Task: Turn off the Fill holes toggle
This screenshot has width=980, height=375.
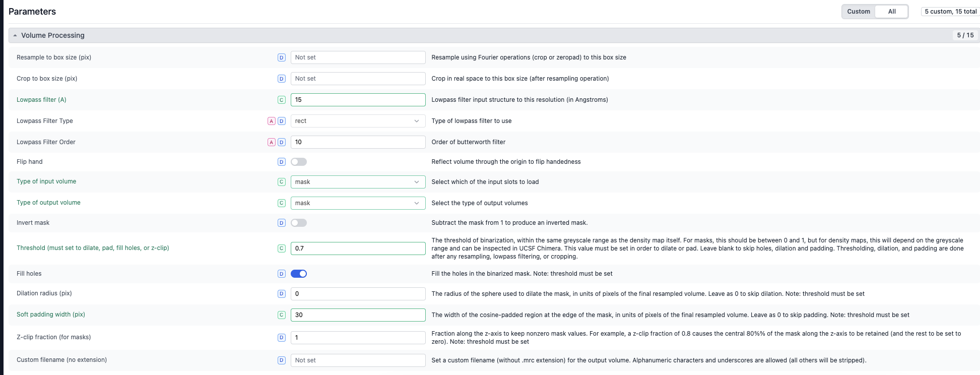Action: [x=299, y=274]
